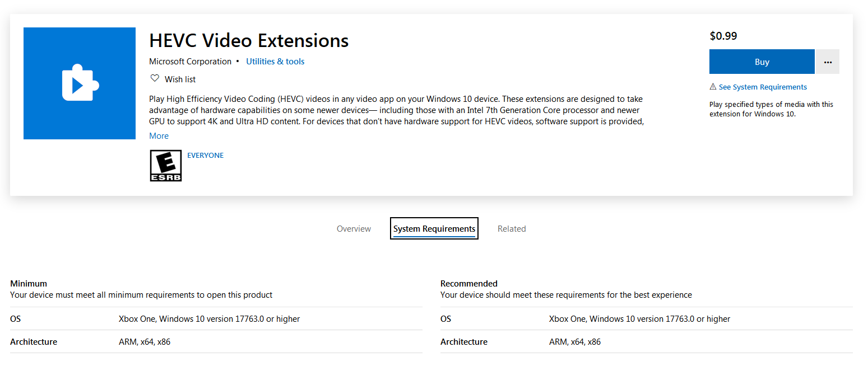Screen dimensions: 868x366
Task: Click the HEVC Video Extensions title
Action: tap(249, 40)
